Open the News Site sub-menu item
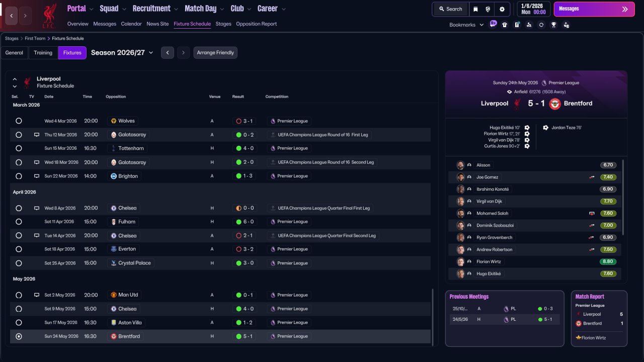644x362 pixels. pyautogui.click(x=157, y=24)
